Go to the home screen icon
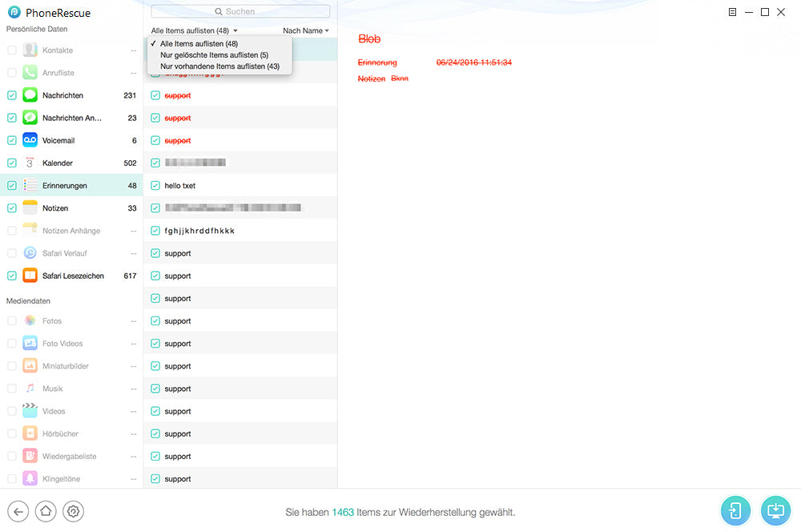Screen dimensions: 801x532 click(46, 511)
